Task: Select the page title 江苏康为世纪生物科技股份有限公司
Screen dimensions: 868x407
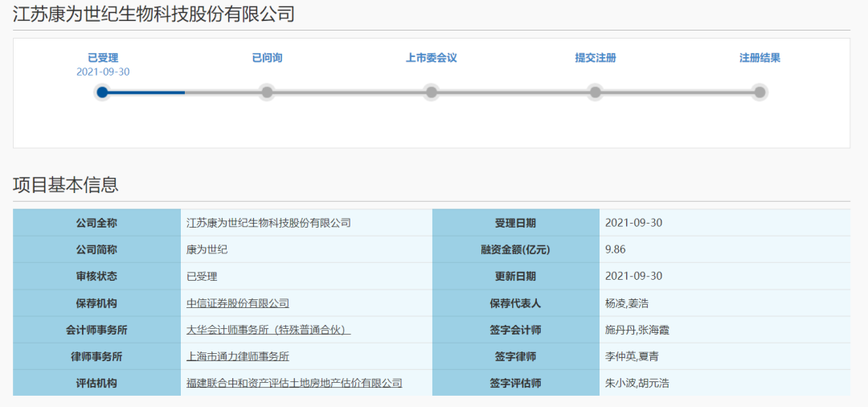Action: tap(154, 14)
